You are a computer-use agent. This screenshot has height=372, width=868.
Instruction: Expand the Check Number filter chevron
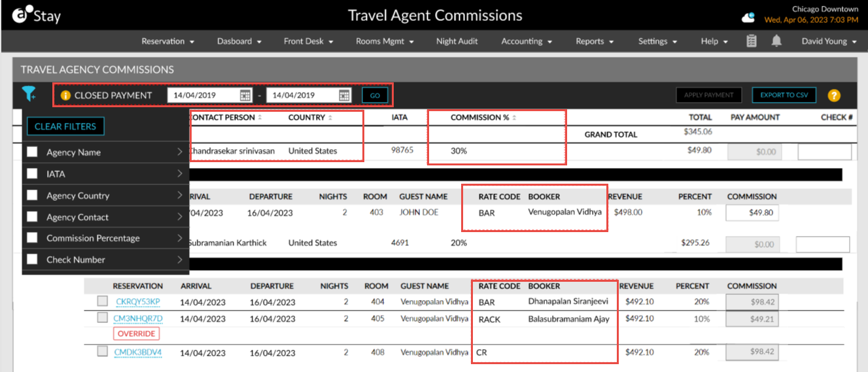tap(180, 260)
